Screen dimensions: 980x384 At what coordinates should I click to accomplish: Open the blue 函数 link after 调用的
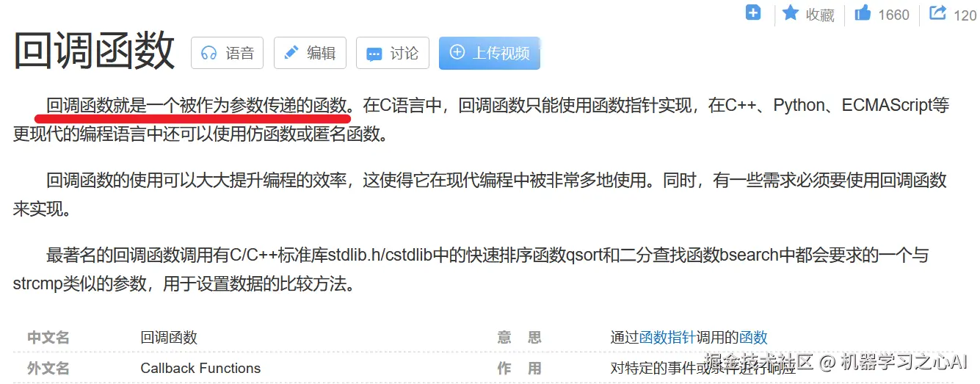[x=753, y=337]
